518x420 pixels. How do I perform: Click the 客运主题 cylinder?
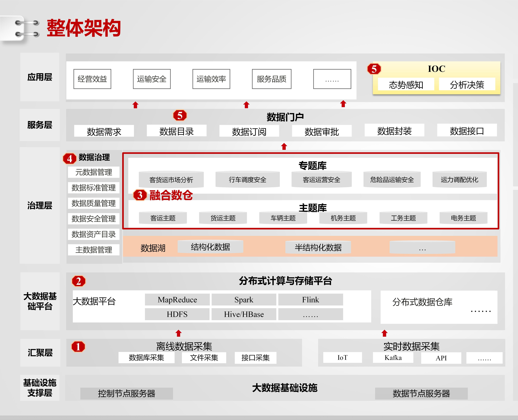pyautogui.click(x=163, y=218)
